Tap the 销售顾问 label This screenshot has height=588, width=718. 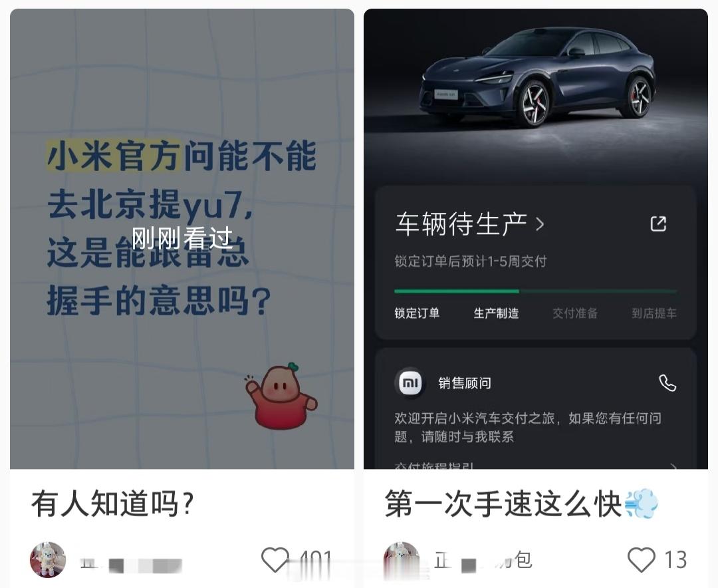pyautogui.click(x=464, y=383)
